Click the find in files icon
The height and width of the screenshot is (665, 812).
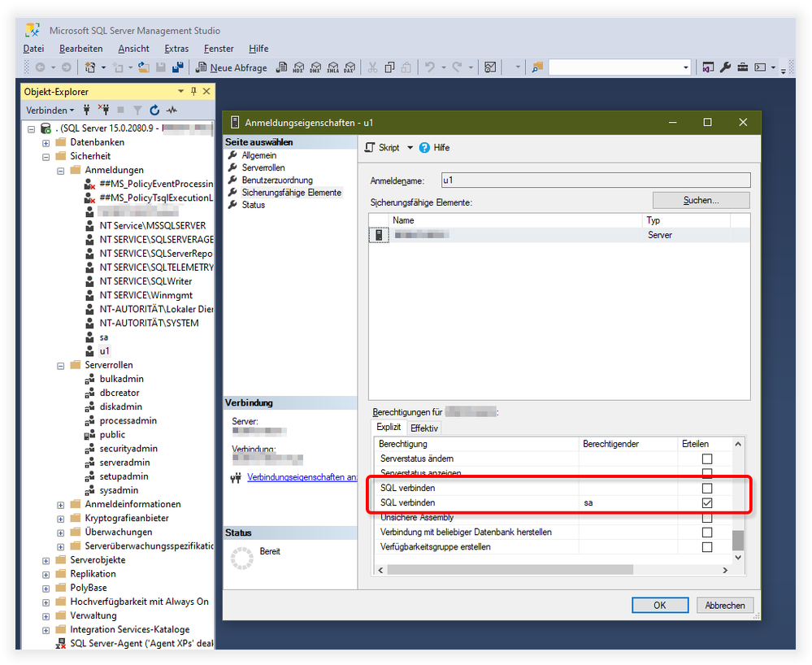[x=537, y=67]
